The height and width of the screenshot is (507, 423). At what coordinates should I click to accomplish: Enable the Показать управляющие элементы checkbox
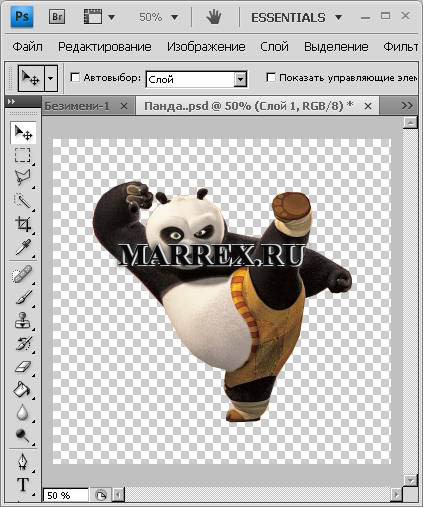click(x=271, y=78)
